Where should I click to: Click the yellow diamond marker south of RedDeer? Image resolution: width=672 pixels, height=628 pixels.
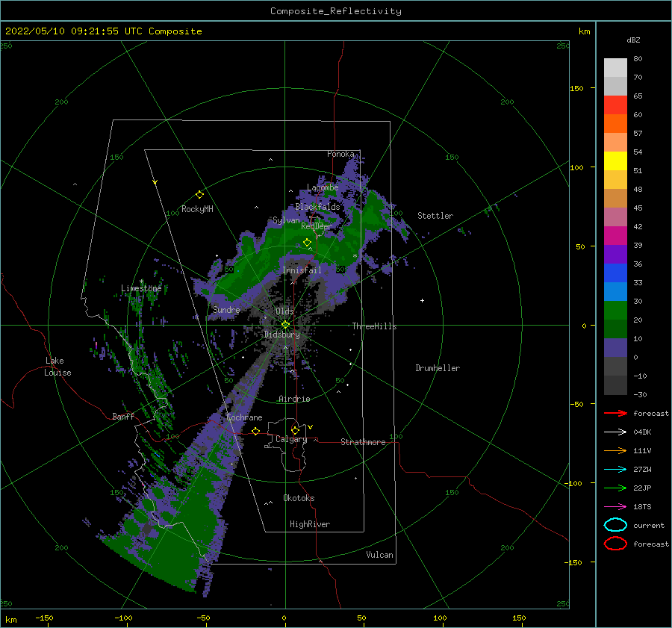(307, 243)
